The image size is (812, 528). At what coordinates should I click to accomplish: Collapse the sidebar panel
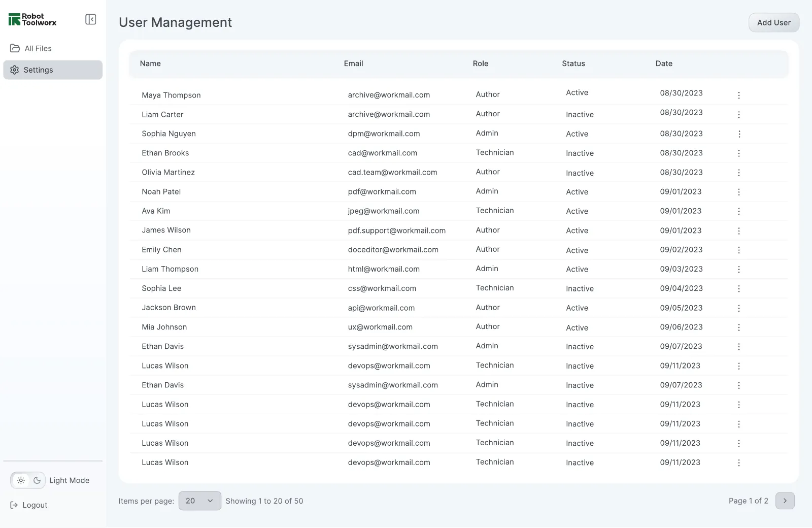tap(91, 19)
